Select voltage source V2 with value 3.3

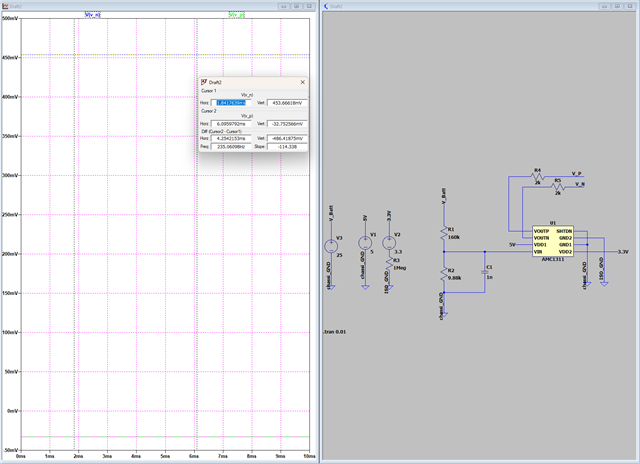389,243
